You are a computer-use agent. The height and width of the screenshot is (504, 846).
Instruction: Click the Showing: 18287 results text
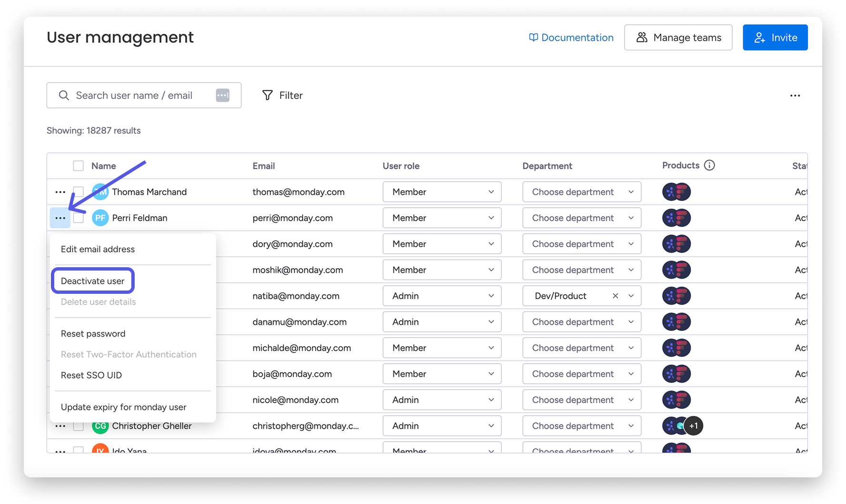click(x=94, y=131)
